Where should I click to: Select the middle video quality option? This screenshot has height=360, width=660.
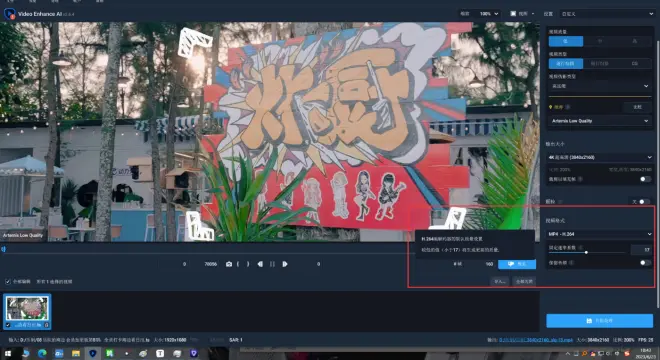(x=600, y=41)
